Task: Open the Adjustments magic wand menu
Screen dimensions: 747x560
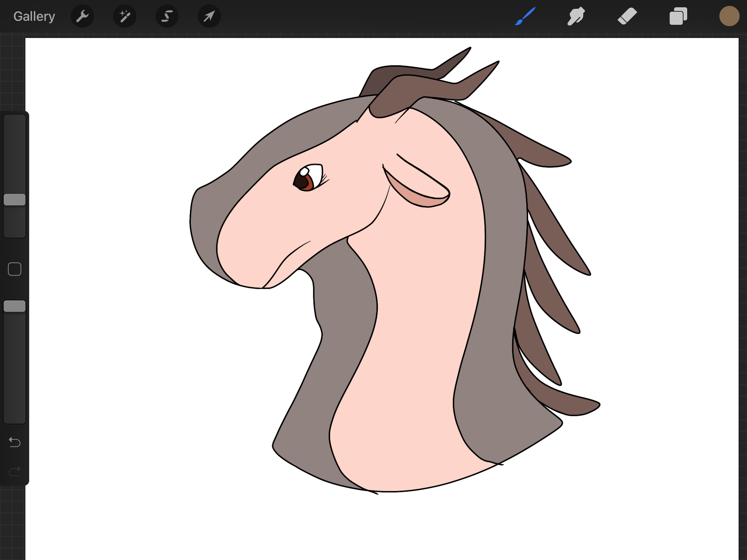Action: tap(125, 16)
